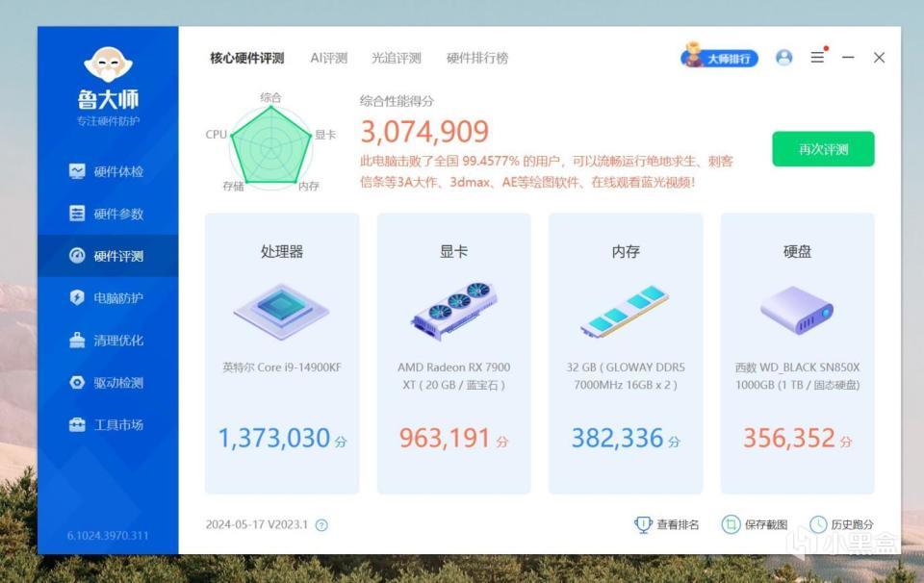Click the 驱动检测 gear icon
Image resolution: width=924 pixels, height=583 pixels.
tap(77, 382)
